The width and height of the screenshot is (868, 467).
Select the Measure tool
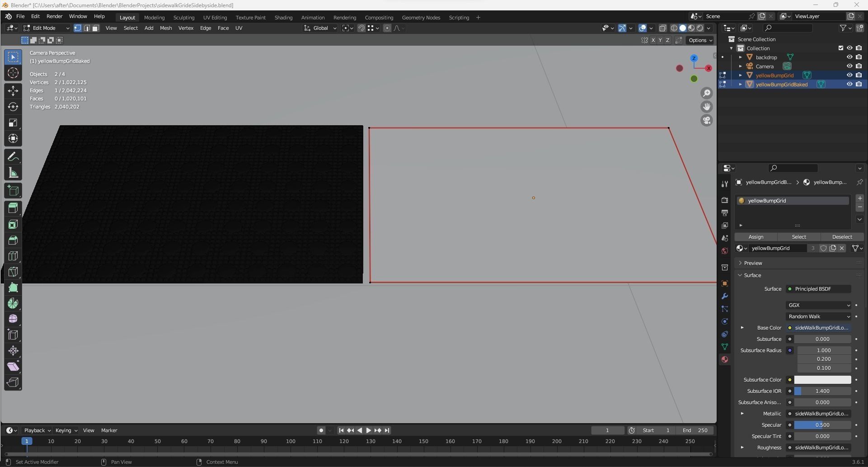13,173
